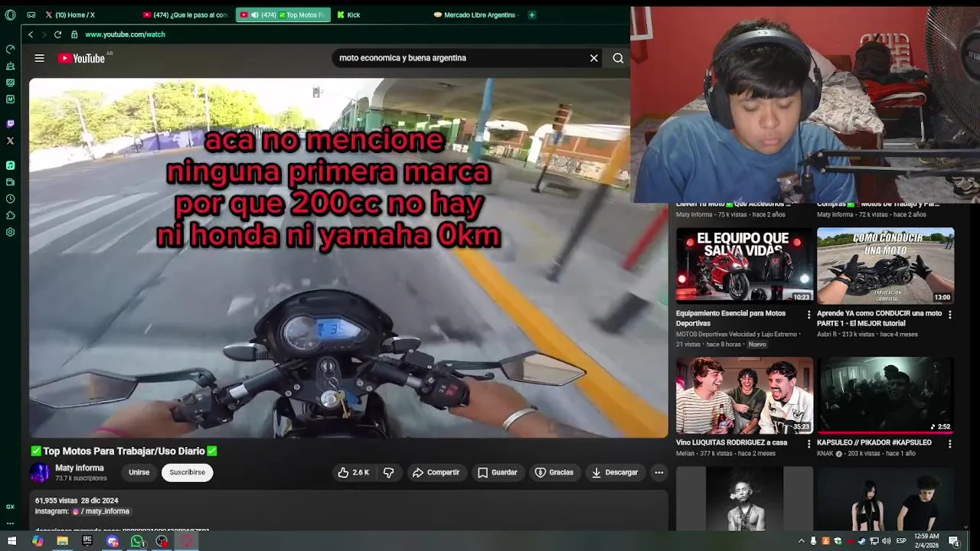
Task: Click the playing motorcycle video area
Action: click(x=348, y=258)
